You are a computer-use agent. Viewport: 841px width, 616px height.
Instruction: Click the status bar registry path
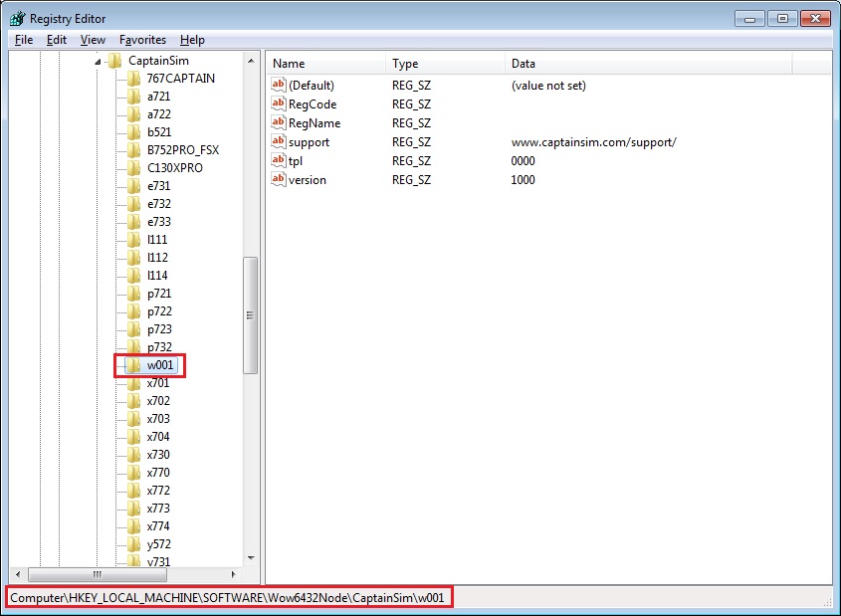click(227, 598)
